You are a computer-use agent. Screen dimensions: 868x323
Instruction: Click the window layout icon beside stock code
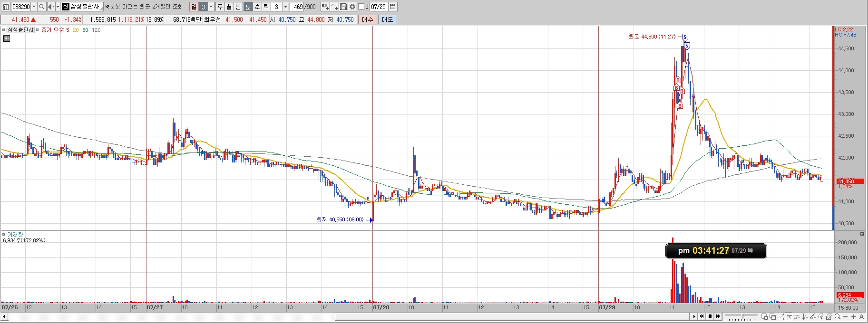pyautogui.click(x=6, y=7)
